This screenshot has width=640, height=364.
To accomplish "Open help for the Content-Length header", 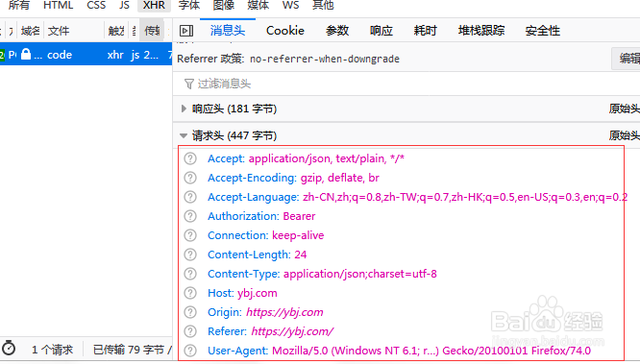I will pyautogui.click(x=190, y=255).
